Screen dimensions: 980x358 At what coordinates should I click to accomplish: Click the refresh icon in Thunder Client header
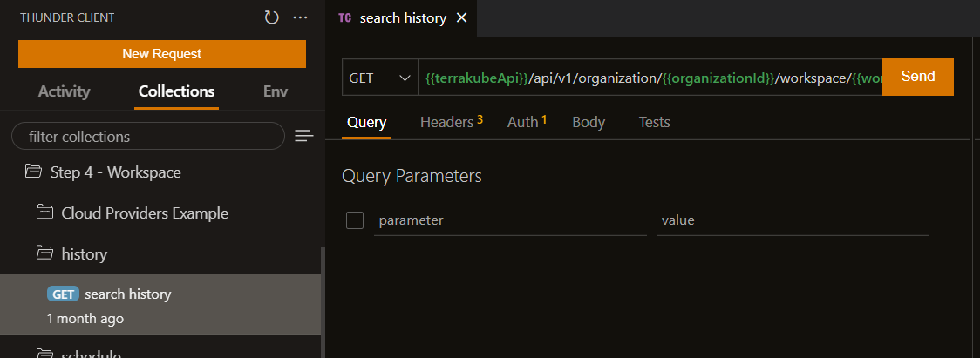point(272,17)
